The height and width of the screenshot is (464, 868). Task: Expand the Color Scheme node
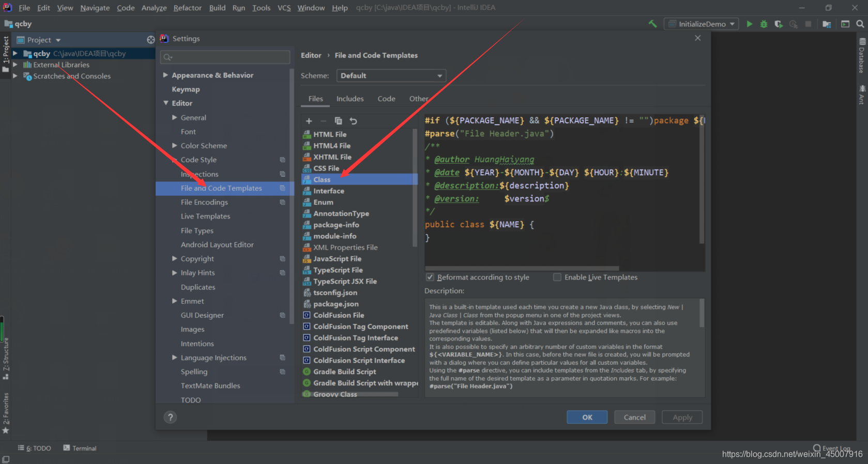coord(175,146)
